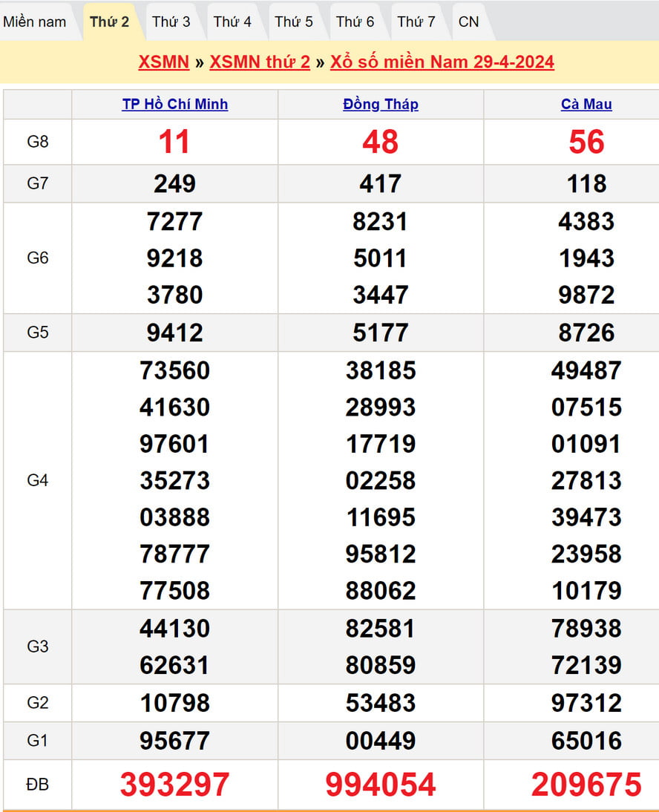Click the Đồng Tháp province link
The height and width of the screenshot is (812, 659).
click(381, 105)
